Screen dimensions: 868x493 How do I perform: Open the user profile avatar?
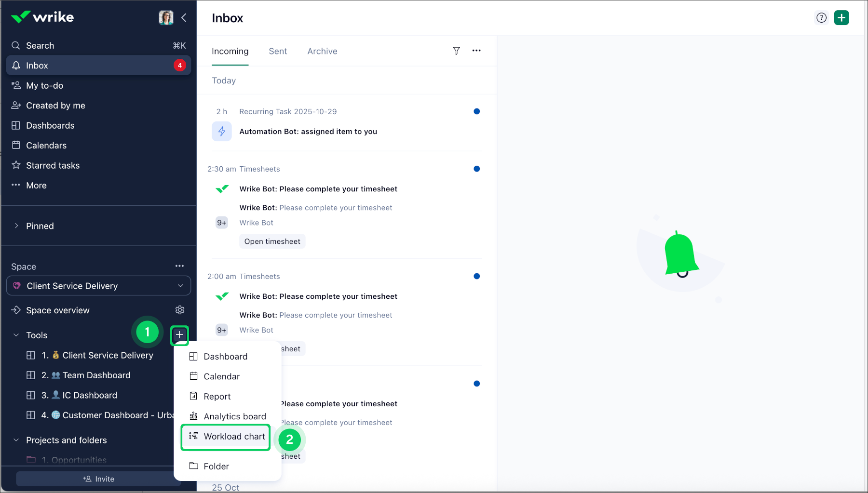click(166, 17)
